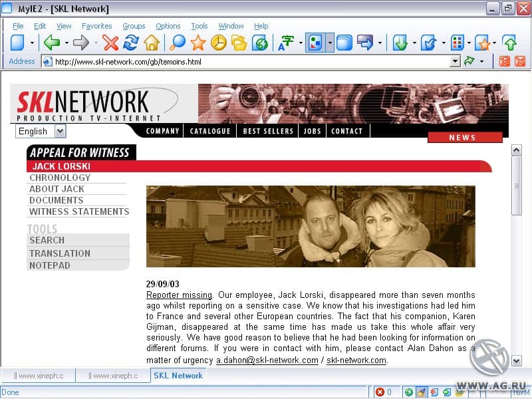Click the page with orange star icon

pyautogui.click(x=483, y=43)
